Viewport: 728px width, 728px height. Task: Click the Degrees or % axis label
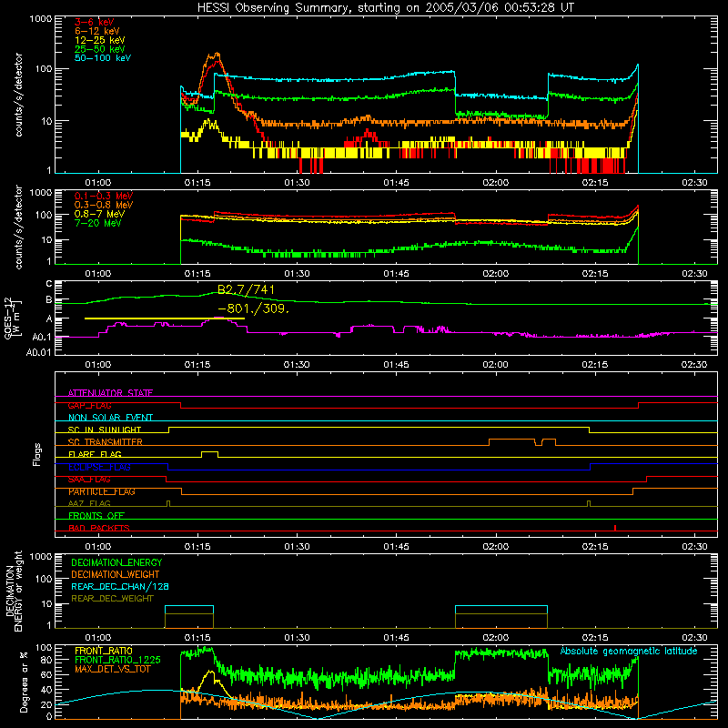coord(24,682)
